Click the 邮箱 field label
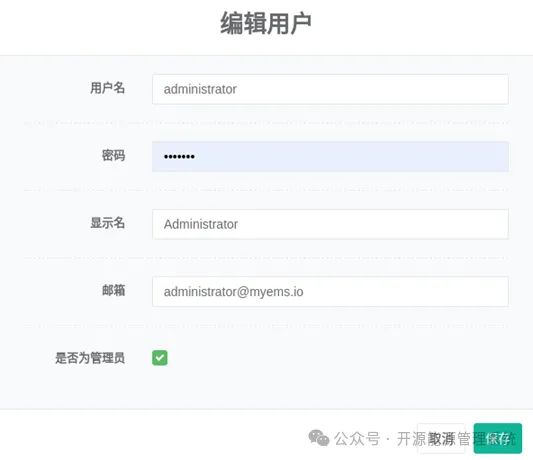Image resolution: width=533 pixels, height=460 pixels. 114,290
